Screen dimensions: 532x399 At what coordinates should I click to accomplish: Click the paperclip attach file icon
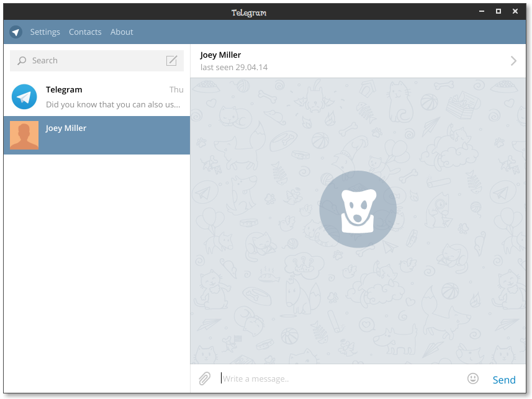pos(205,379)
